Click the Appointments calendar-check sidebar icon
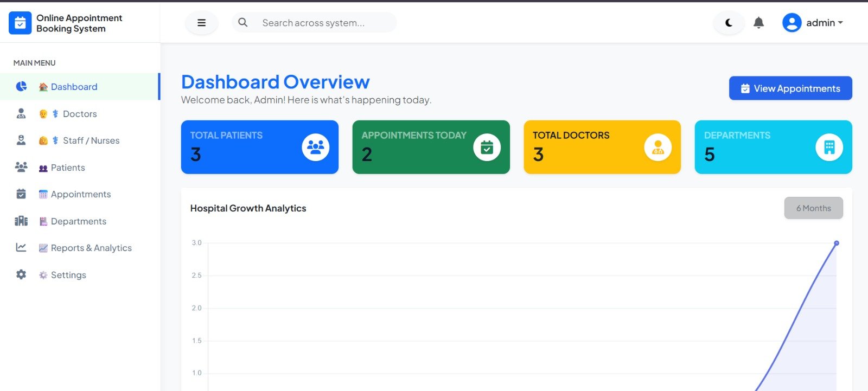The image size is (868, 391). click(21, 194)
